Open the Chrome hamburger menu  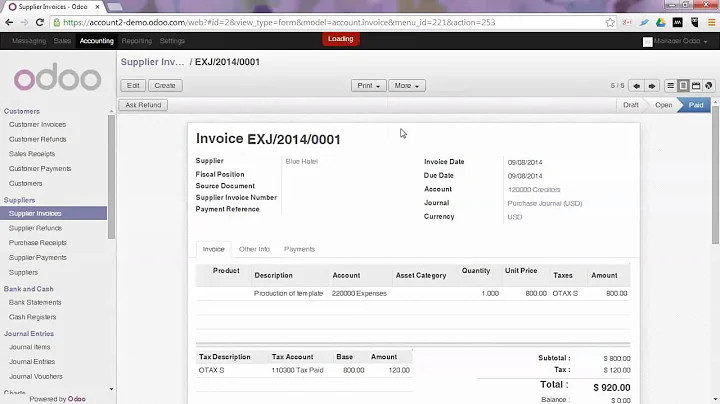pyautogui.click(x=711, y=22)
